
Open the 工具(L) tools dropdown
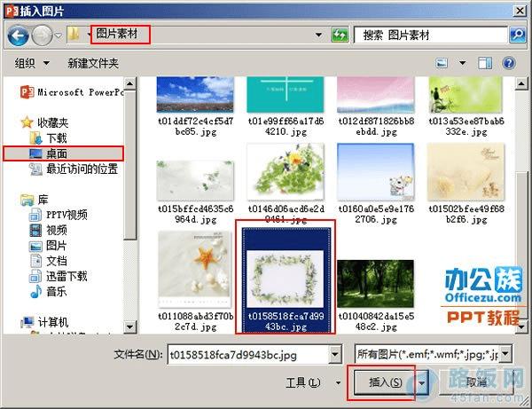[x=313, y=382]
